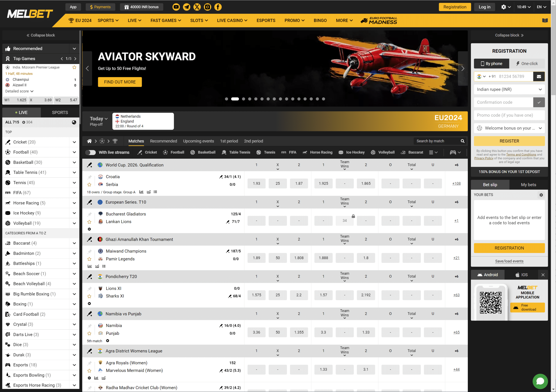Image resolution: width=556 pixels, height=392 pixels.
Task: Click the 40000 INR bonus button
Action: click(x=141, y=7)
